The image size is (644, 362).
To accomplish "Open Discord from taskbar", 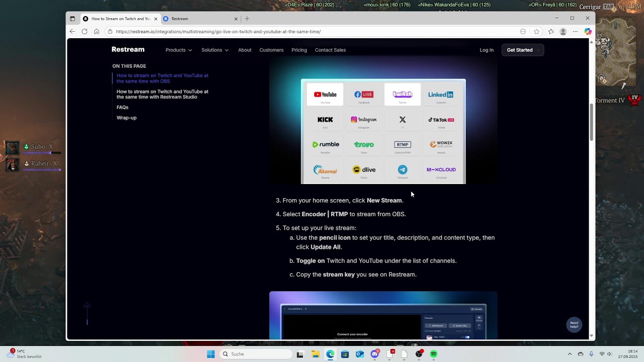I will click(374, 354).
